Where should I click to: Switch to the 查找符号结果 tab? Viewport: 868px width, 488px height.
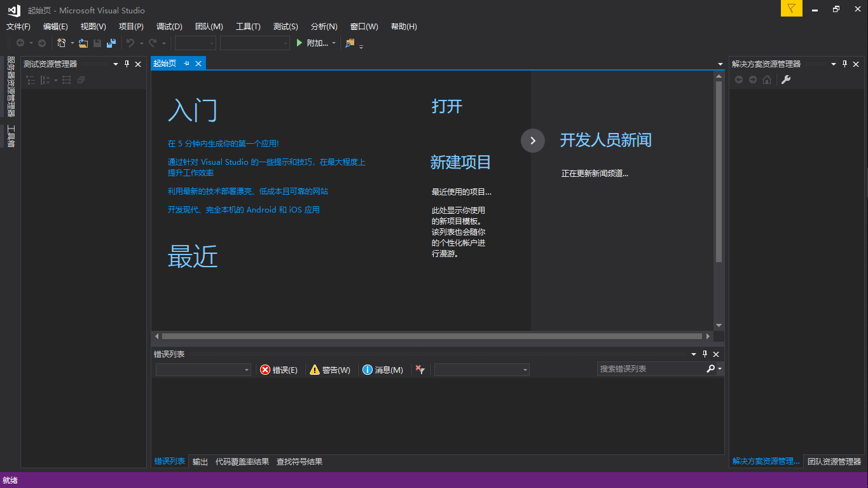click(300, 462)
